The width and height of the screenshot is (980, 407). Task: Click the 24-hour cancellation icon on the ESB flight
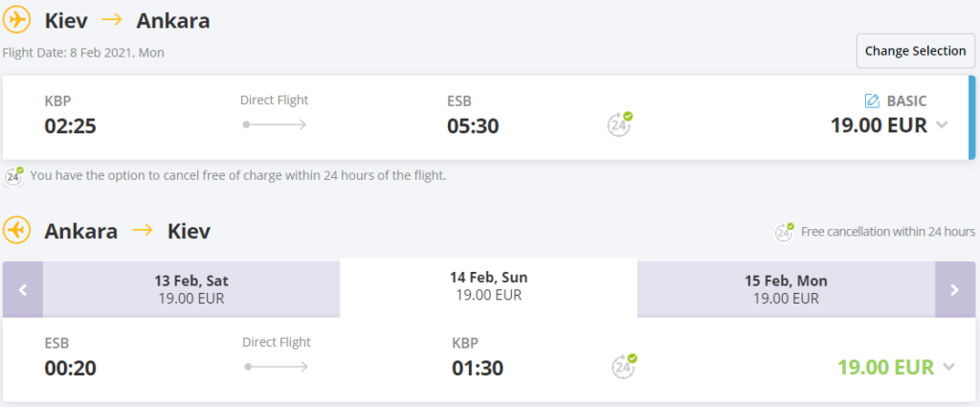point(624,366)
